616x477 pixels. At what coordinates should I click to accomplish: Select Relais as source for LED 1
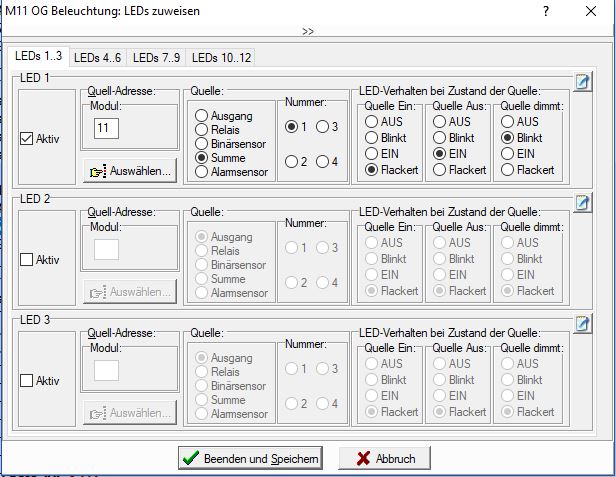point(203,130)
